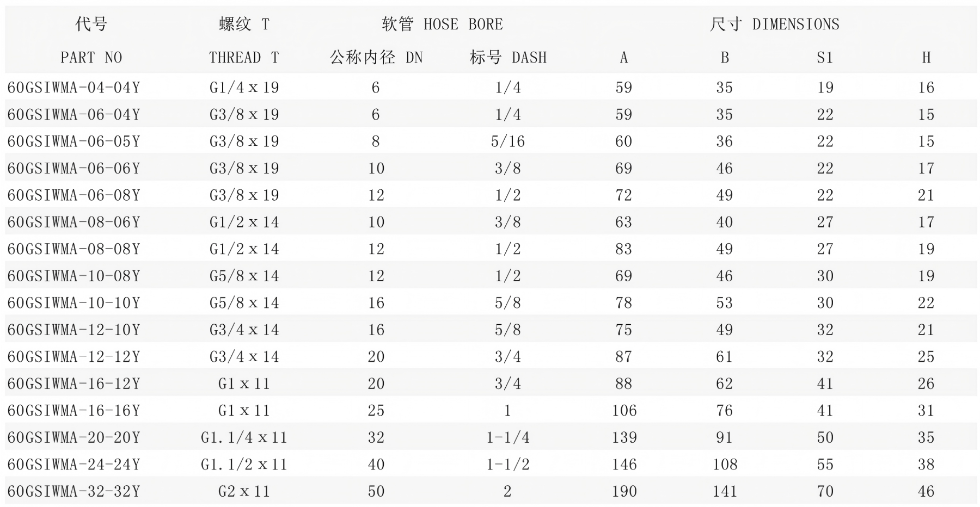Viewport: 980px width, 507px height.
Task: Select part number 60GSIWMA-08-08Y
Action: click(x=73, y=249)
